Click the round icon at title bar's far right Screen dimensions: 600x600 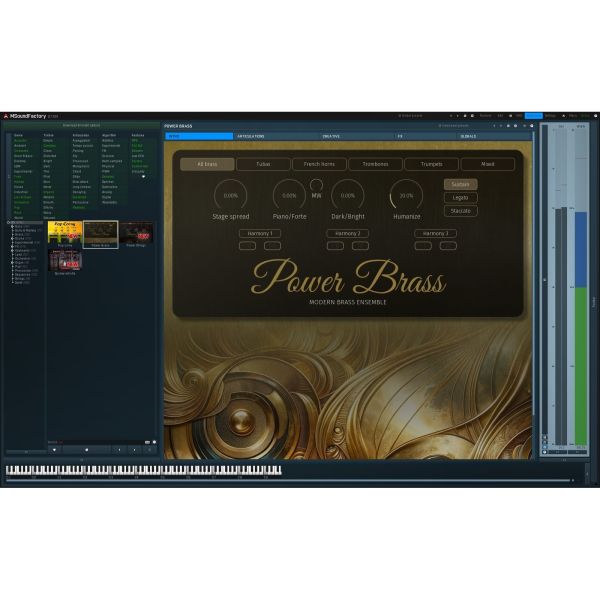(595, 116)
